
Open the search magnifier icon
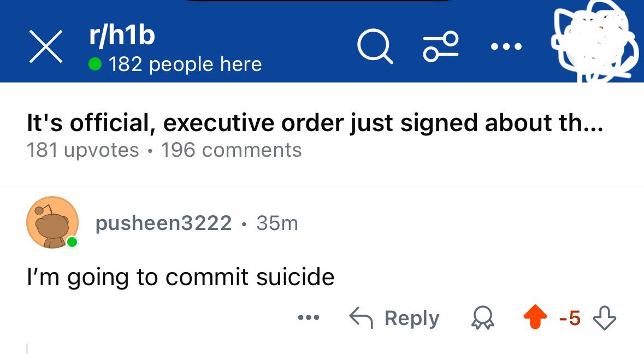375,47
